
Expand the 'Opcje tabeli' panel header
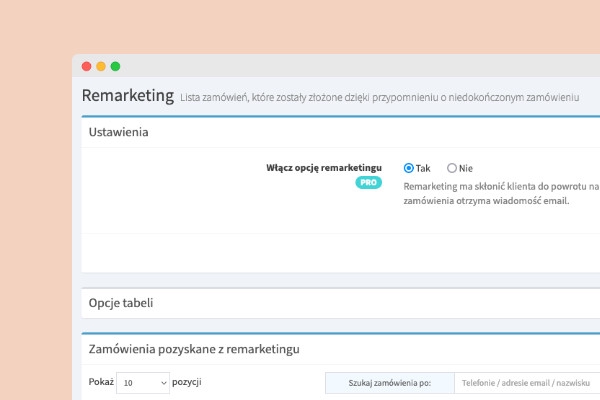pos(121,303)
